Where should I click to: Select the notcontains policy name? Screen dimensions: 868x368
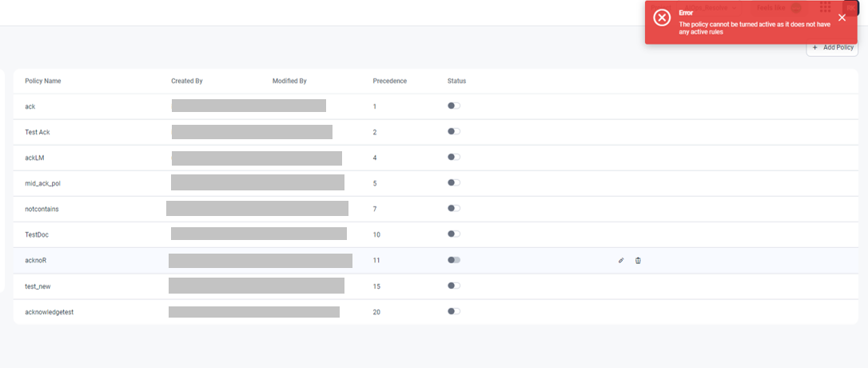pyautogui.click(x=42, y=209)
